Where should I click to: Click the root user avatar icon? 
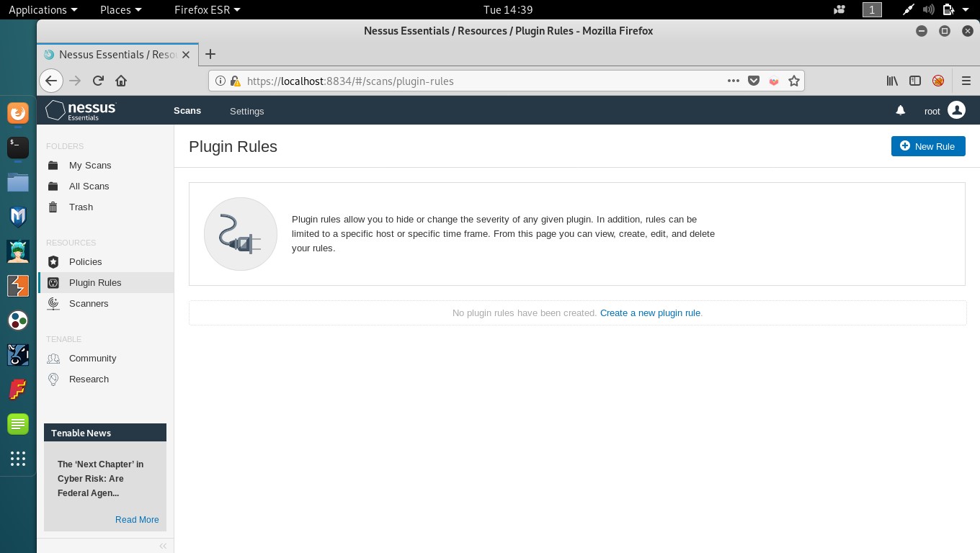[x=956, y=110]
